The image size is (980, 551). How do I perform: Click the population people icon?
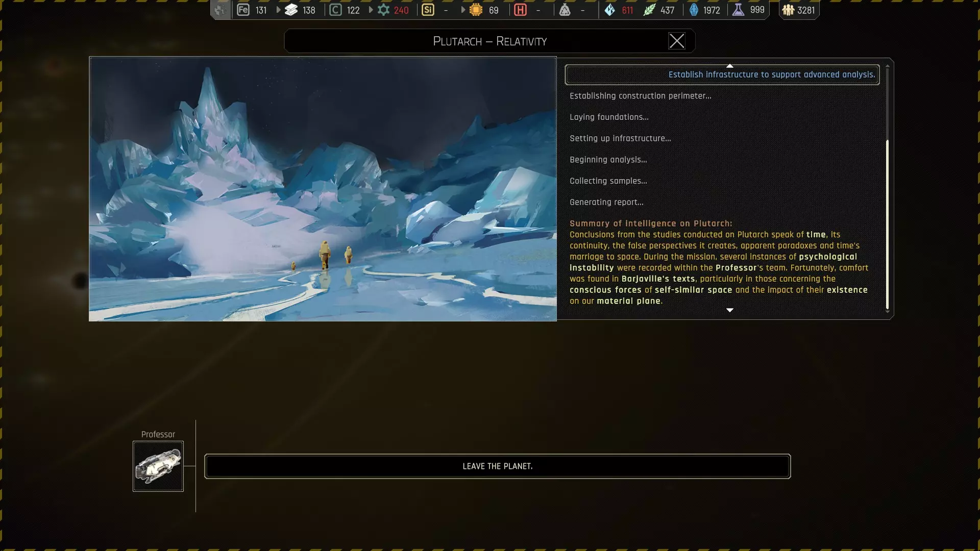(788, 10)
